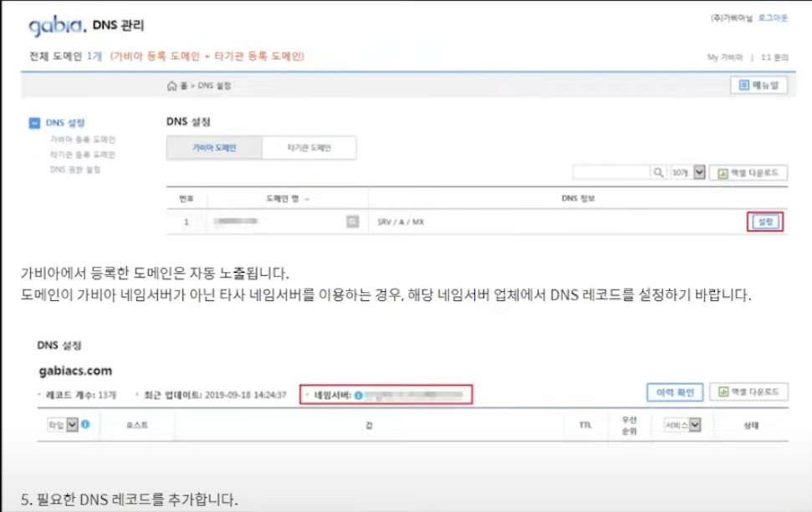Click the 이력 확인 button
The height and width of the screenshot is (512, 812).
pyautogui.click(x=675, y=392)
